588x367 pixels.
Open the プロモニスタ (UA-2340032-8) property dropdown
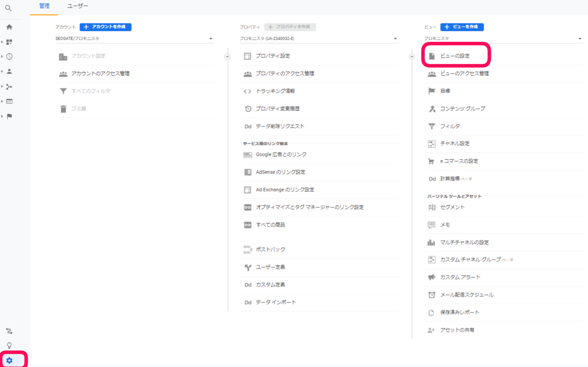[319, 39]
